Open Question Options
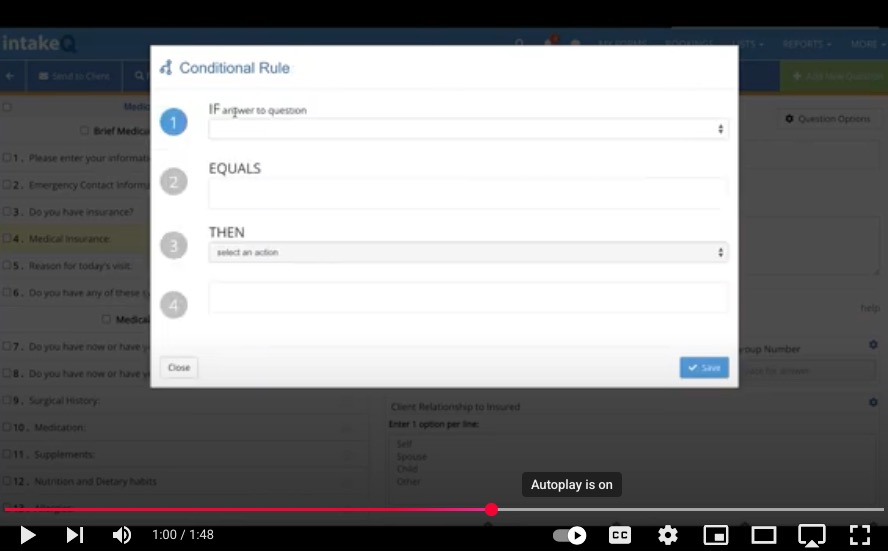The width and height of the screenshot is (888, 551). pos(827,119)
